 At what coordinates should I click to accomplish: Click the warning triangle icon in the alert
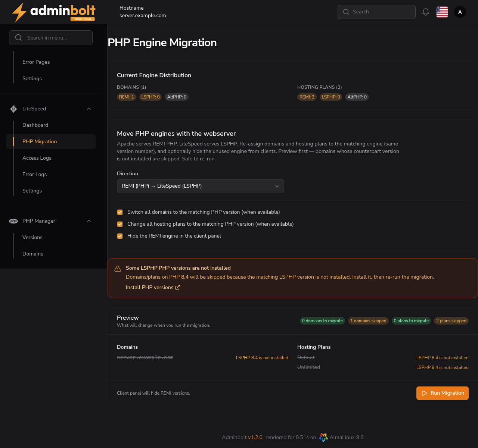[x=118, y=269]
